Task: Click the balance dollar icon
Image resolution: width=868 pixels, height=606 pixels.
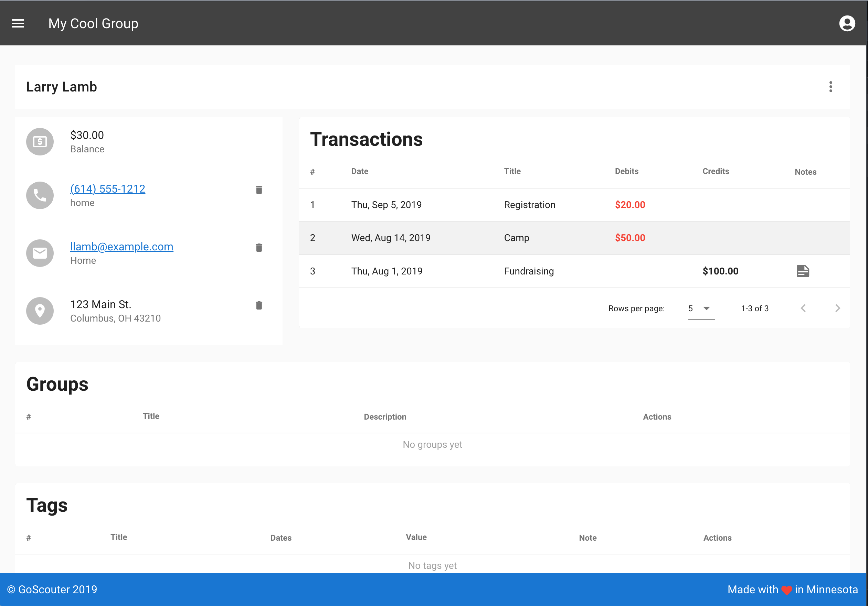Action: click(x=40, y=142)
